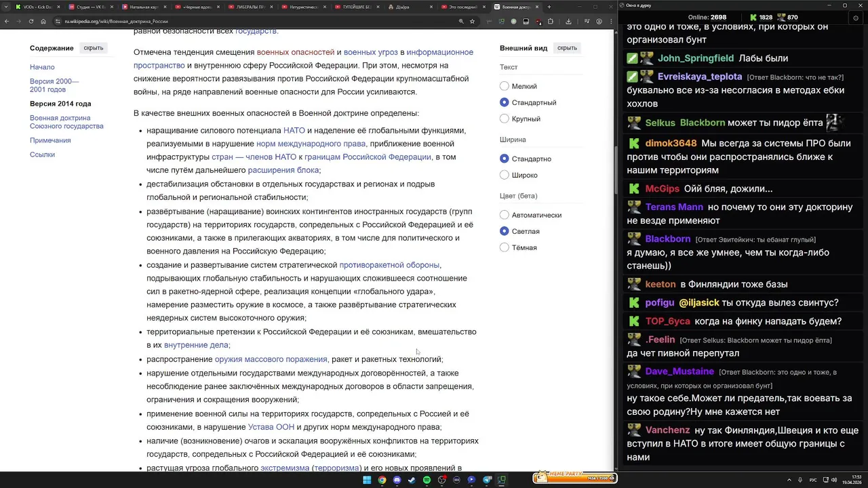
Task: Click username 'Evreiskaya_teplota' in chat
Action: tap(700, 77)
